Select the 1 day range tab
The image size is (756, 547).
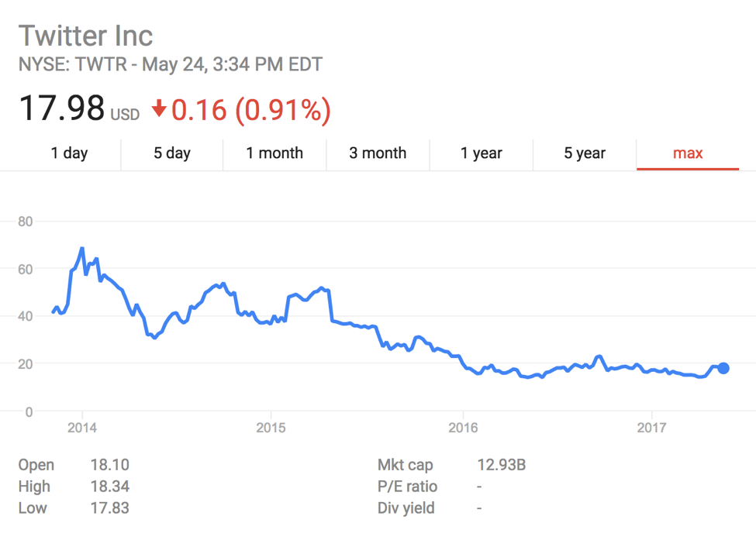[x=69, y=153]
